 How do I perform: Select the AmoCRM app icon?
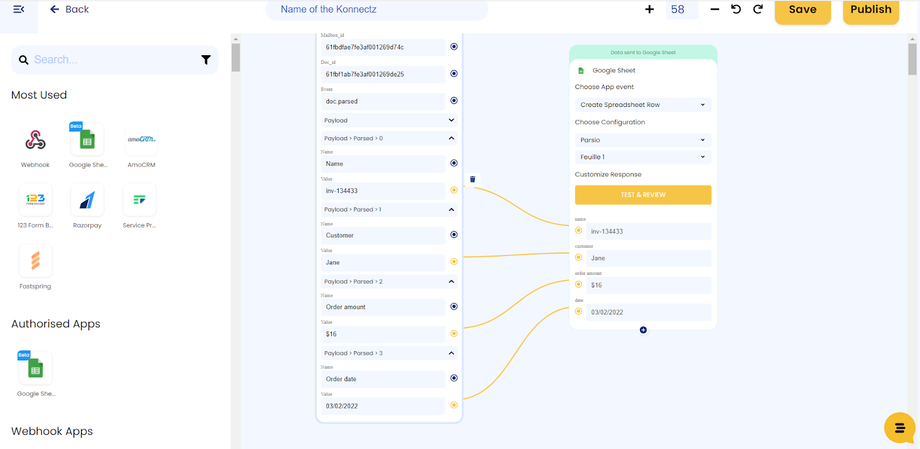tap(140, 140)
